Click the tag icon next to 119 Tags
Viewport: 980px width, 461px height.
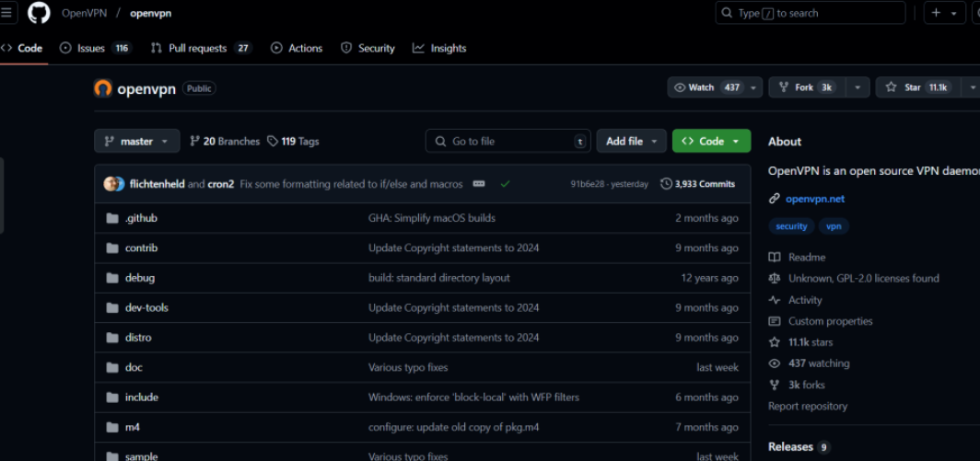(x=273, y=141)
